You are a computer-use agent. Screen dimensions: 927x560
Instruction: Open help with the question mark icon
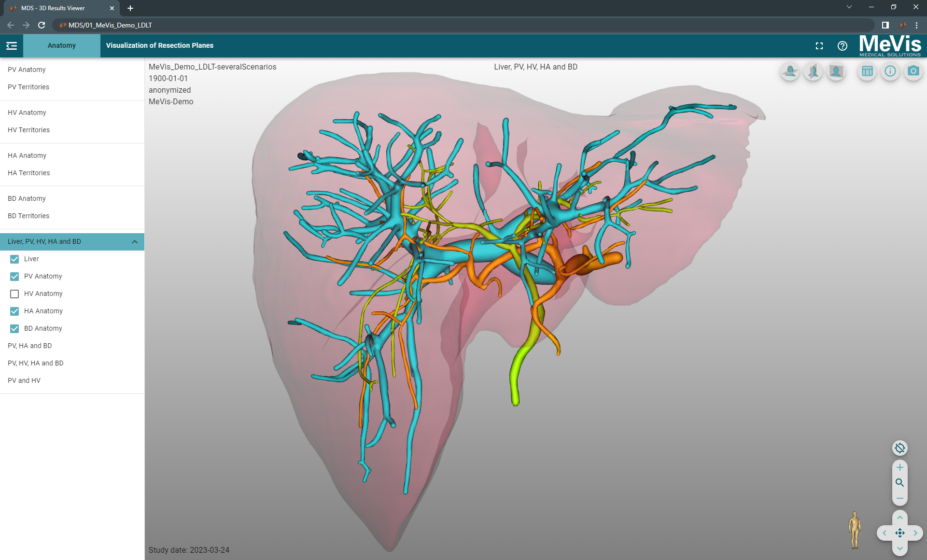pos(843,46)
